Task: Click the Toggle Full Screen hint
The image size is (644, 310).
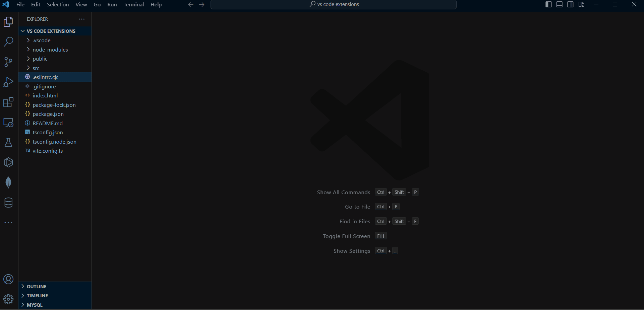Action: (346, 236)
